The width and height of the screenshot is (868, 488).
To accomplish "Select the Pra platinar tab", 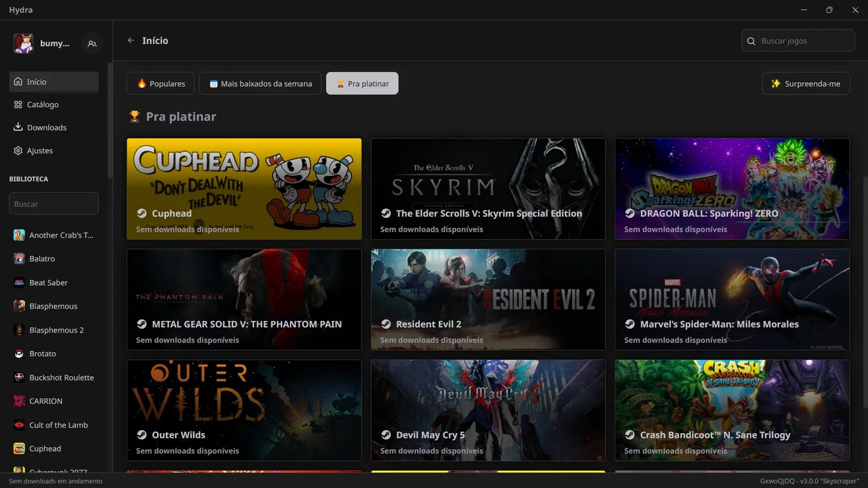I will coord(362,84).
